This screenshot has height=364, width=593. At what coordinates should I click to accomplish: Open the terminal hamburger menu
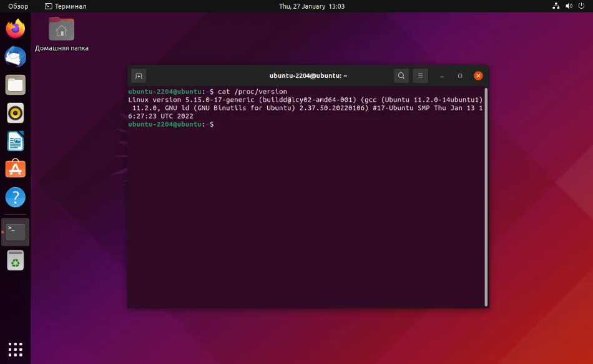click(420, 76)
